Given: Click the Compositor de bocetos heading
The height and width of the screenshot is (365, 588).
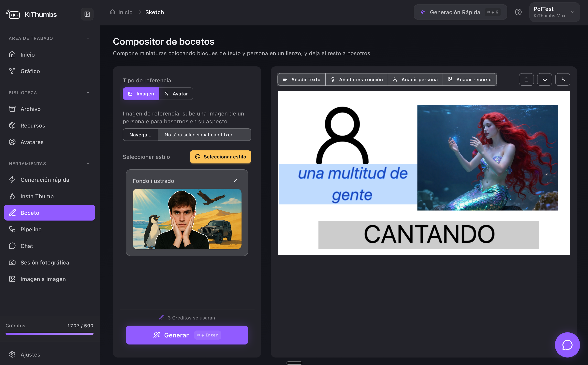Looking at the screenshot, I should pos(164,42).
